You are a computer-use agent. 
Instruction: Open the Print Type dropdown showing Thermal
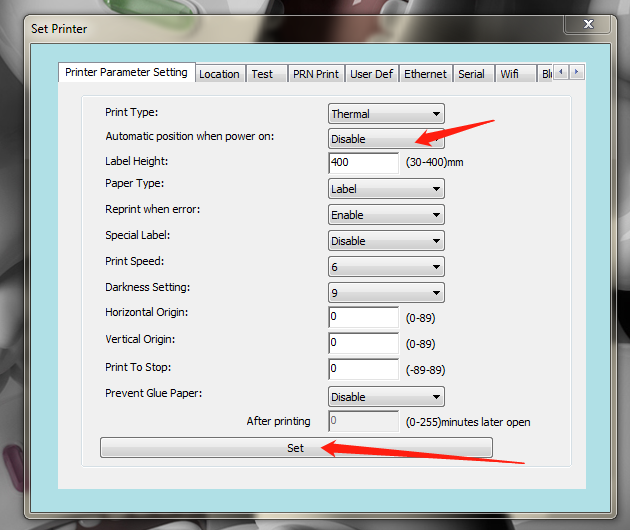click(x=386, y=114)
